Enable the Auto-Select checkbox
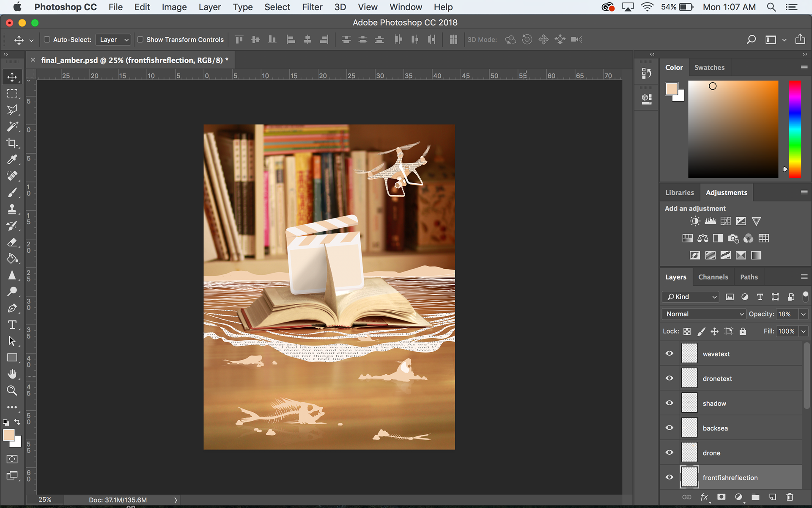Viewport: 812px width, 508px height. 47,39
